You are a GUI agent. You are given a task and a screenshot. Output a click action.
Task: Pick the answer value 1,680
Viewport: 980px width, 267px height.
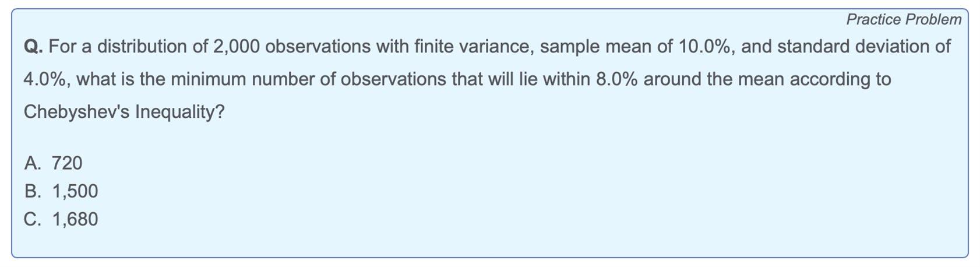click(x=75, y=219)
